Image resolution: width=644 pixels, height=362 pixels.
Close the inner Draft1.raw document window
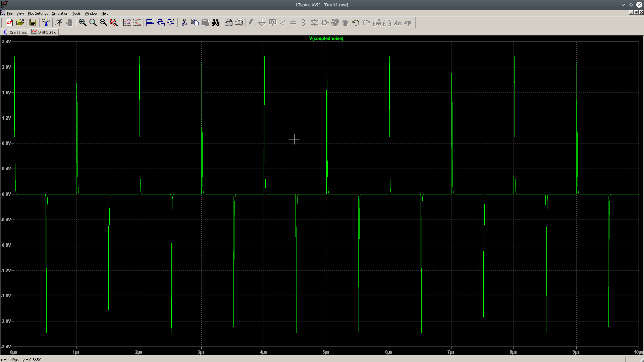tap(641, 13)
